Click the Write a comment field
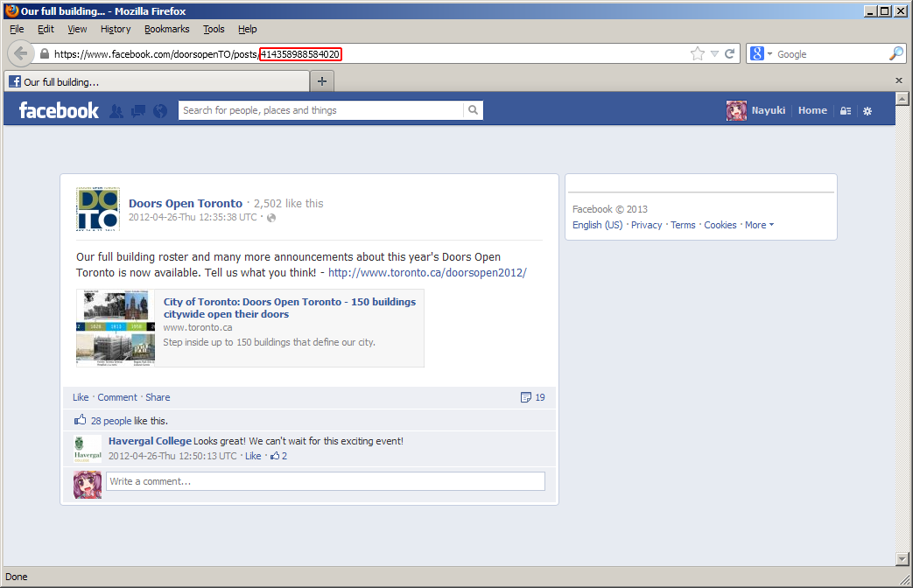 [x=326, y=481]
